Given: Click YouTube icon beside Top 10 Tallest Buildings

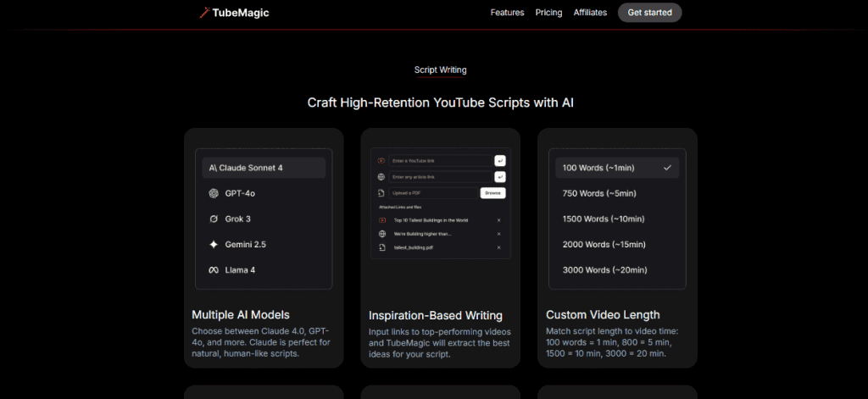Looking at the screenshot, I should [x=381, y=220].
